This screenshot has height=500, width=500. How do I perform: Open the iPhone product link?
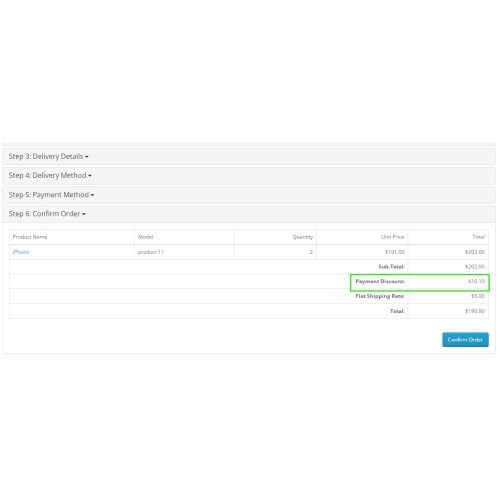tap(21, 252)
